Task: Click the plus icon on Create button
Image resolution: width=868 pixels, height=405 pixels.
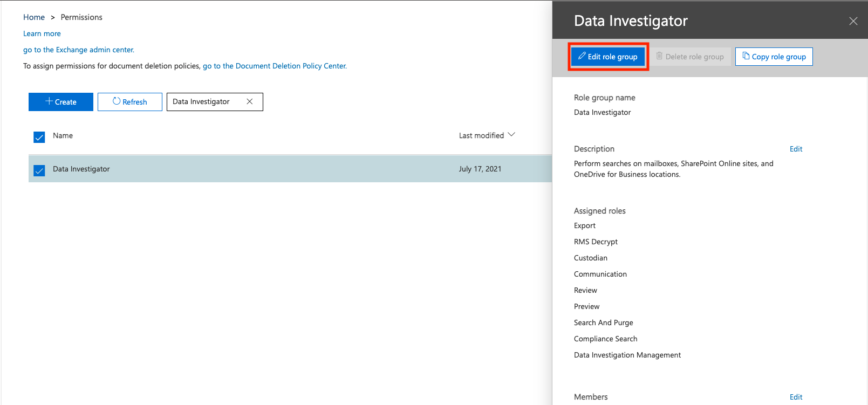Action: tap(49, 101)
